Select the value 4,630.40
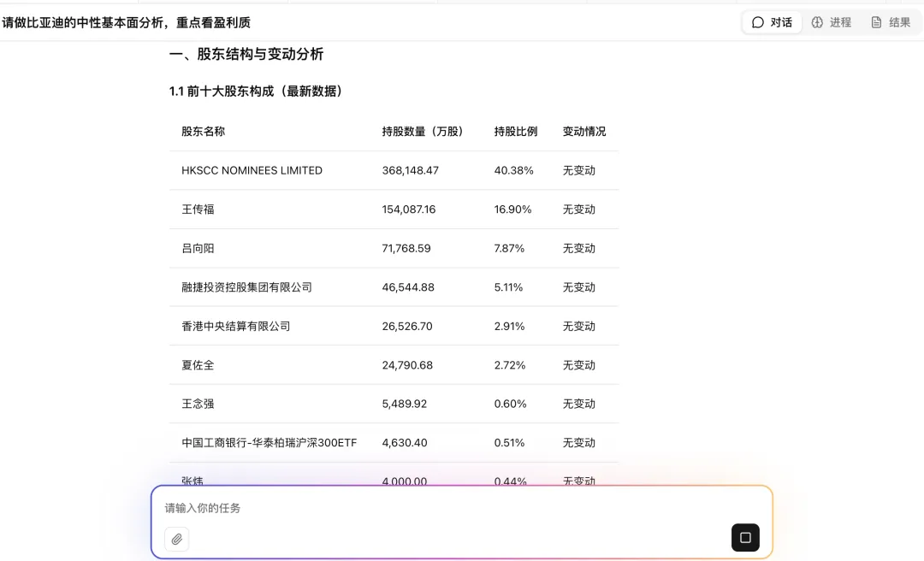Viewport: 924px width, 561px height. point(404,442)
